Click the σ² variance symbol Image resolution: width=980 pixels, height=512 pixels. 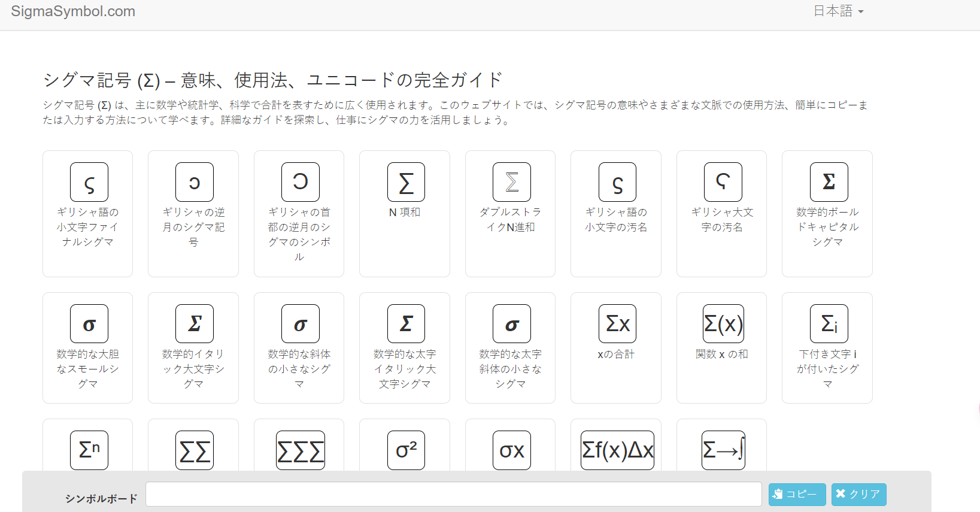[406, 450]
